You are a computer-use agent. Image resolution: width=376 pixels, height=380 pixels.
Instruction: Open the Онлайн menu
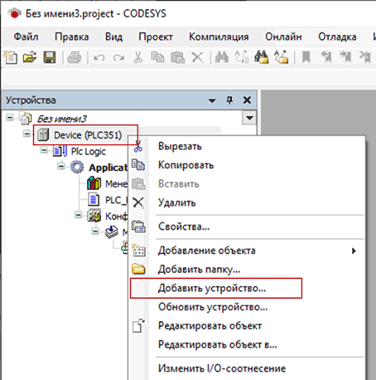pyautogui.click(x=283, y=36)
